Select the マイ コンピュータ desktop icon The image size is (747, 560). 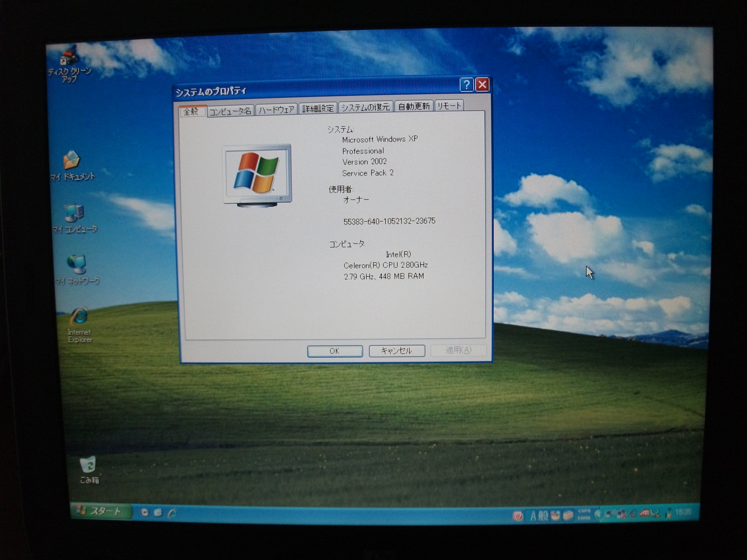pos(74,213)
